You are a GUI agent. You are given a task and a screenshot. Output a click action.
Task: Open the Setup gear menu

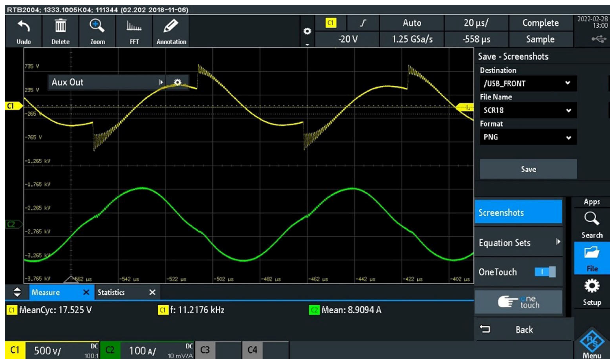pos(592,286)
